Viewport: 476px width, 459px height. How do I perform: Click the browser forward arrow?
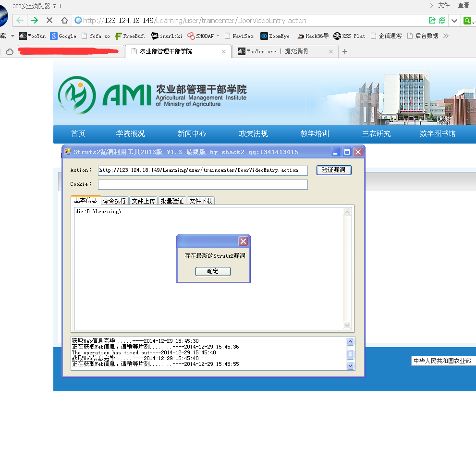tap(34, 20)
